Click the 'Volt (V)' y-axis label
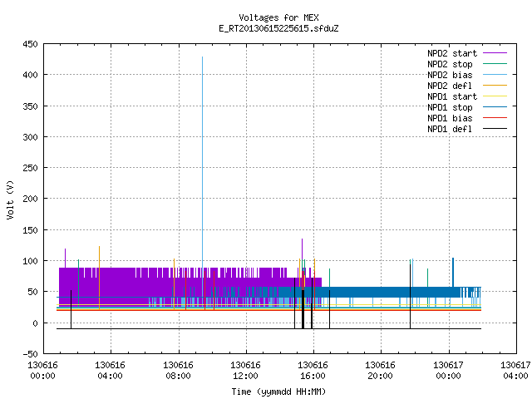Viewport: 532px width, 399px height. [x=11, y=199]
